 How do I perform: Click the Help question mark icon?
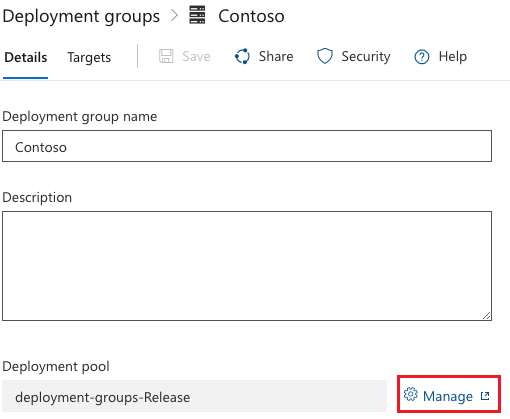(422, 57)
